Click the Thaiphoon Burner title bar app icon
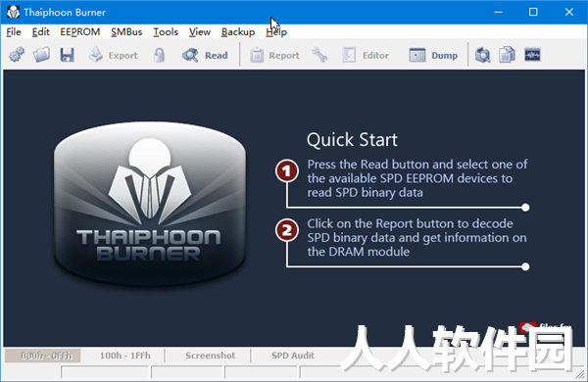This screenshot has height=382, width=588. point(13,13)
